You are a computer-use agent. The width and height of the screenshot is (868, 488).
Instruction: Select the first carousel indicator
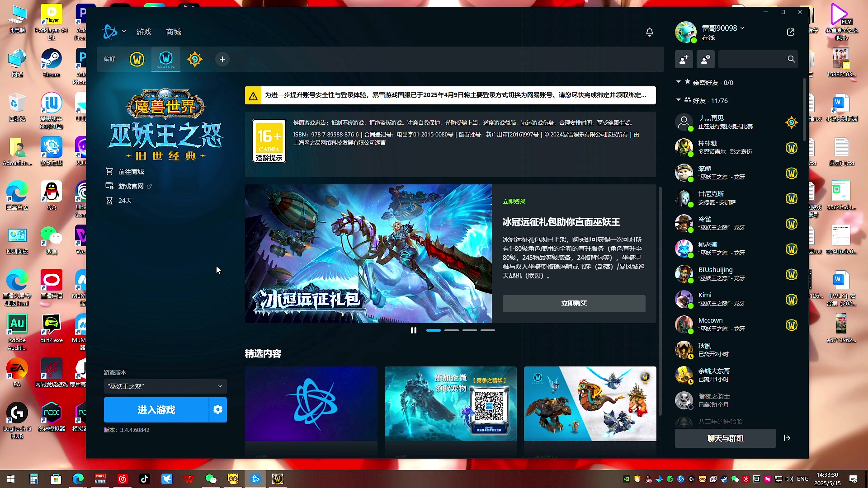pyautogui.click(x=433, y=330)
